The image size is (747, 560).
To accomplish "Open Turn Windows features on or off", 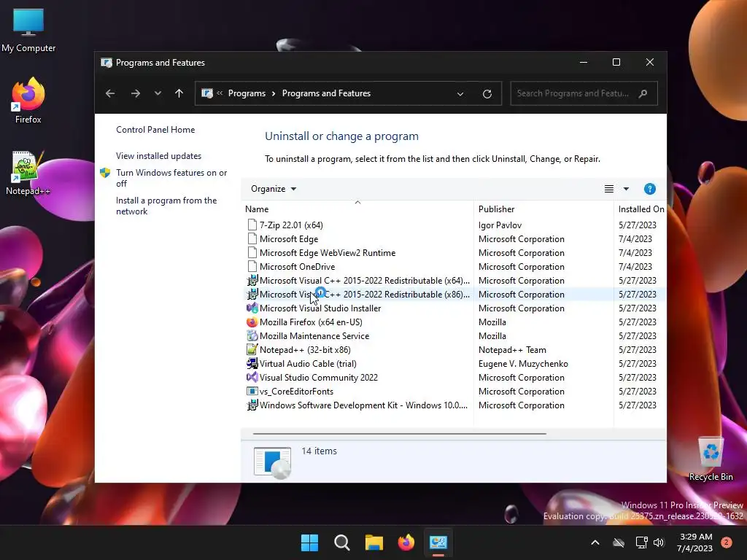I will tap(171, 178).
